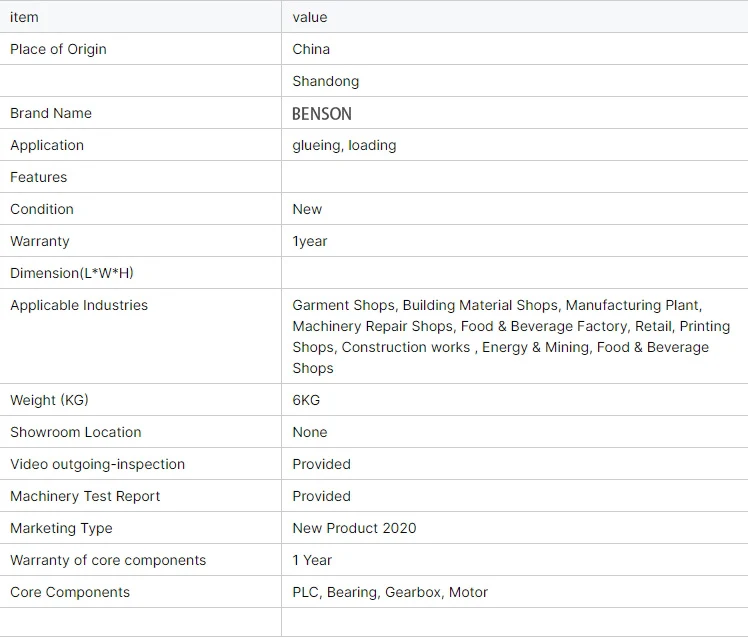Image resolution: width=748 pixels, height=638 pixels.
Task: Click the 'New Product 2020' value
Action: pos(354,528)
